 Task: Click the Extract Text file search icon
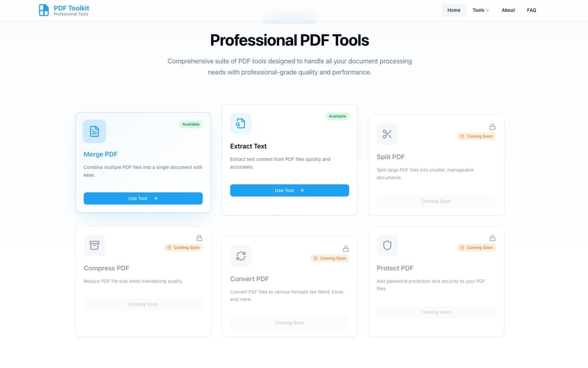point(241,123)
